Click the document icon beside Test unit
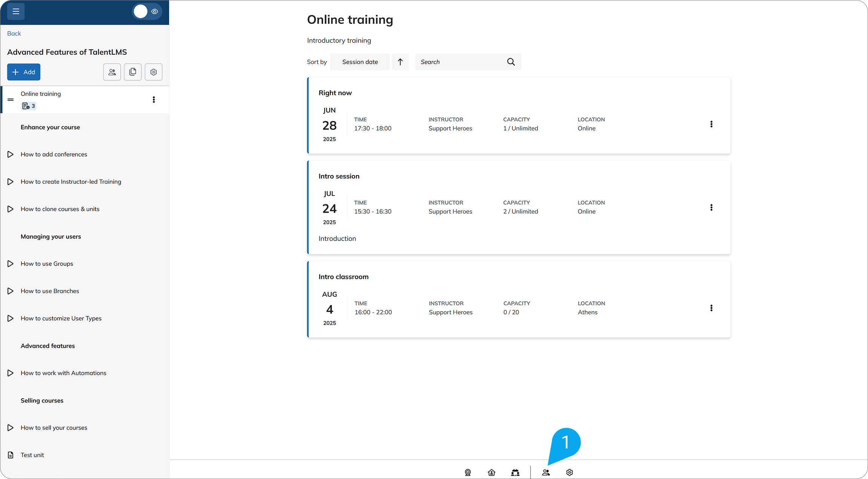Screen dimensions: 868x479 coord(11,455)
